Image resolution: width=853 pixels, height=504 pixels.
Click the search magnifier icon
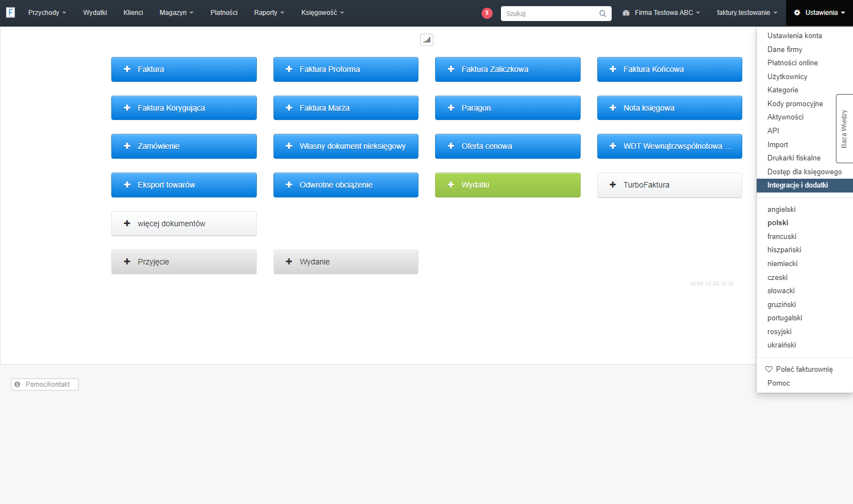click(x=603, y=13)
